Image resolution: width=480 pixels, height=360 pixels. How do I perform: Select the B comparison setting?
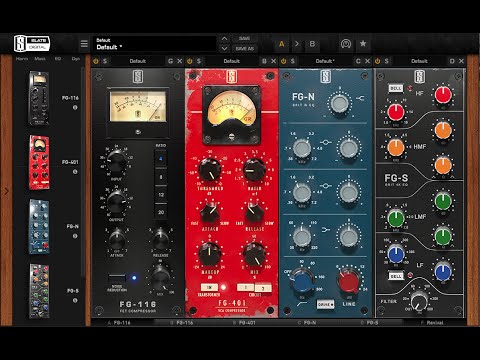point(312,44)
